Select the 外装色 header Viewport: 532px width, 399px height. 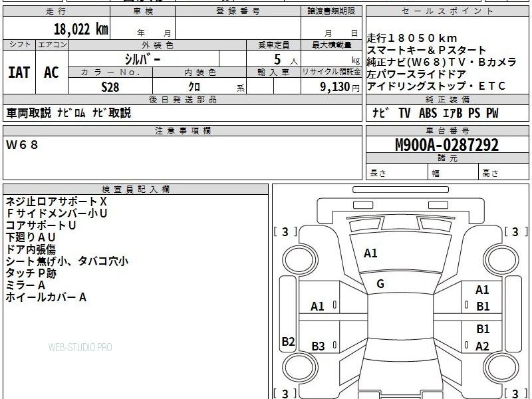tap(158, 45)
